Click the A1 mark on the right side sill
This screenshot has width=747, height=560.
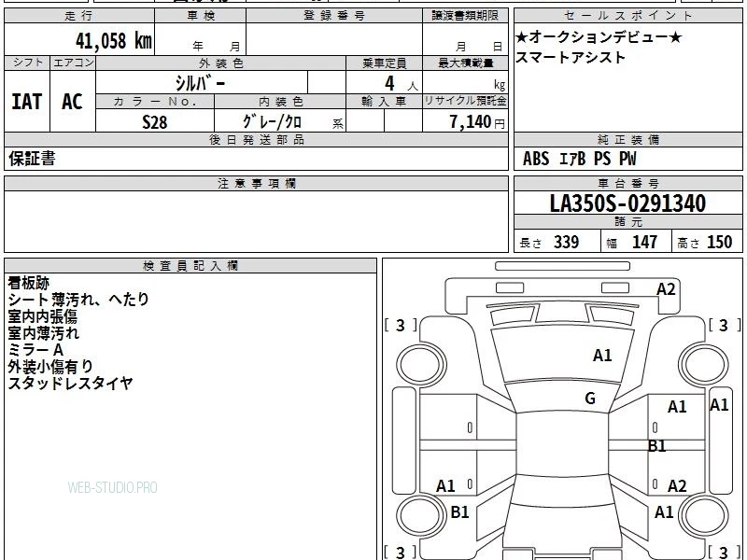tap(719, 405)
